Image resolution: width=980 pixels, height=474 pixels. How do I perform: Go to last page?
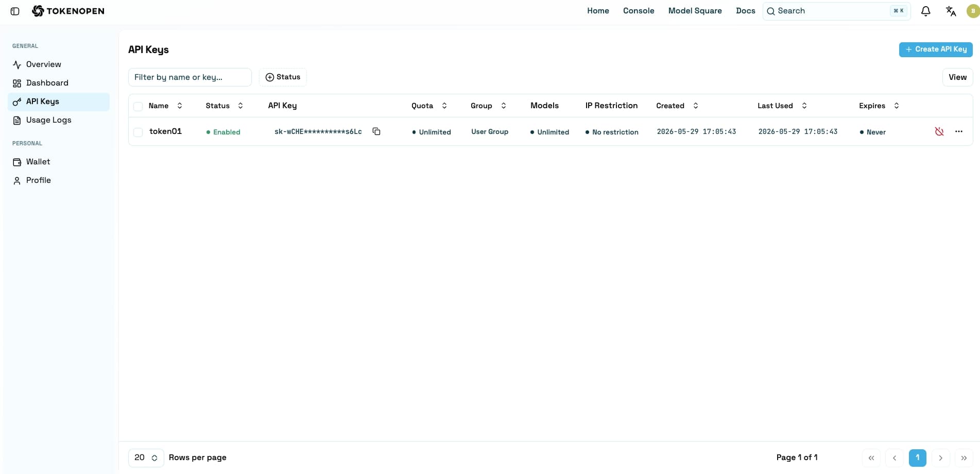pyautogui.click(x=964, y=458)
